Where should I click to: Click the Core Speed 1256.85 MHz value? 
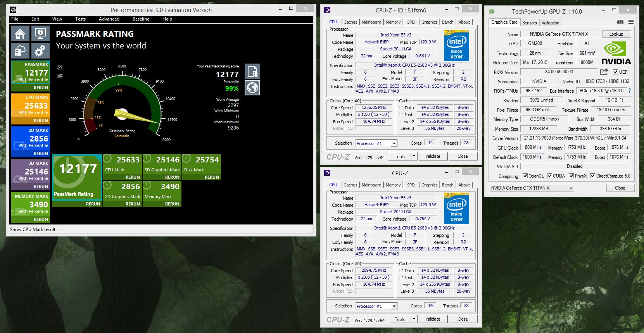pyautogui.click(x=374, y=107)
